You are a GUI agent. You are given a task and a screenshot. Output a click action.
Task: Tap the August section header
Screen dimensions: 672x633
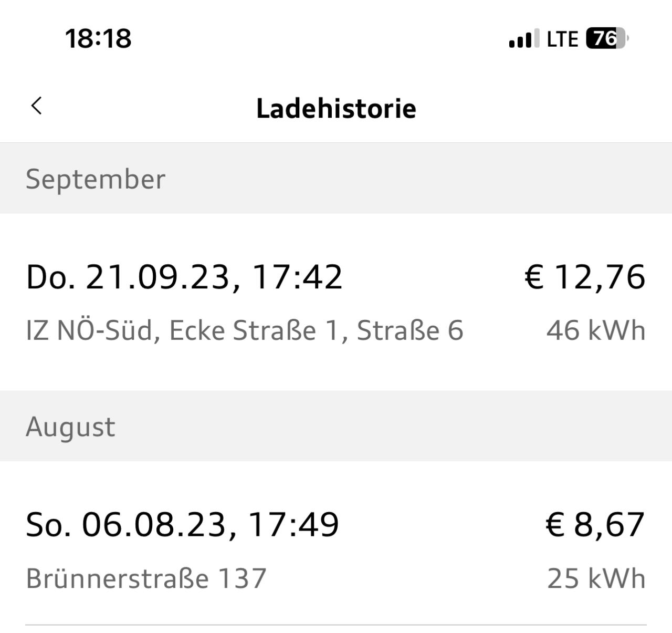click(336, 426)
